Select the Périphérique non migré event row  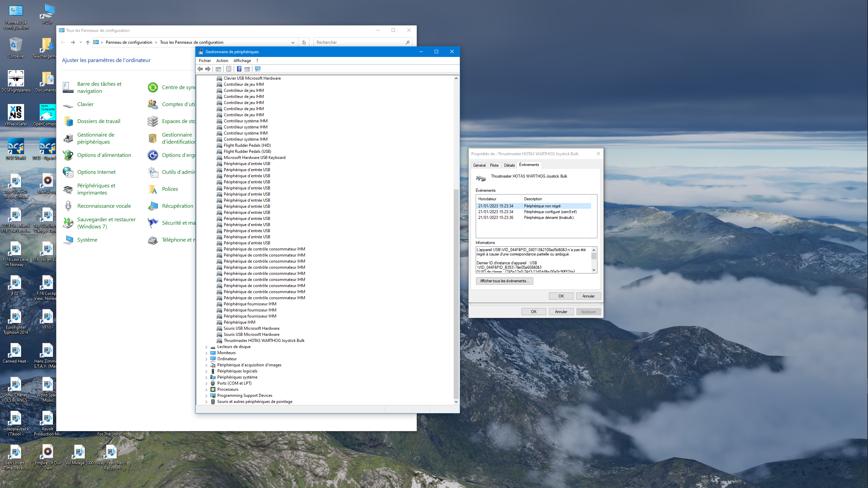(x=533, y=206)
